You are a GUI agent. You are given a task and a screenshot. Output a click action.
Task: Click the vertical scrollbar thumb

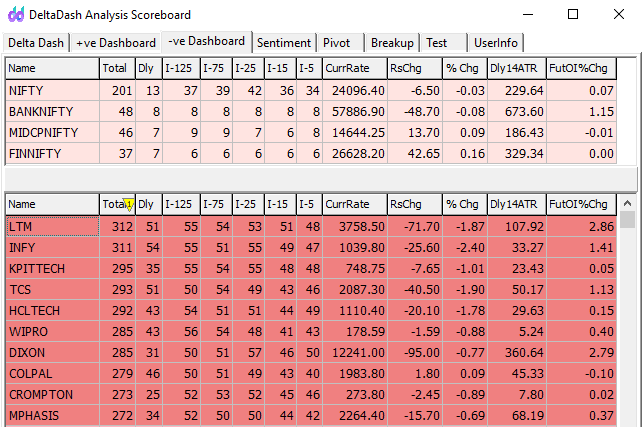pyautogui.click(x=627, y=219)
